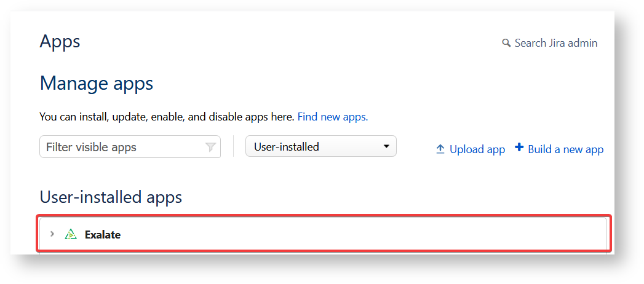Click the Manage apps heading
Image resolution: width=644 pixels, height=284 pixels.
coord(97,84)
